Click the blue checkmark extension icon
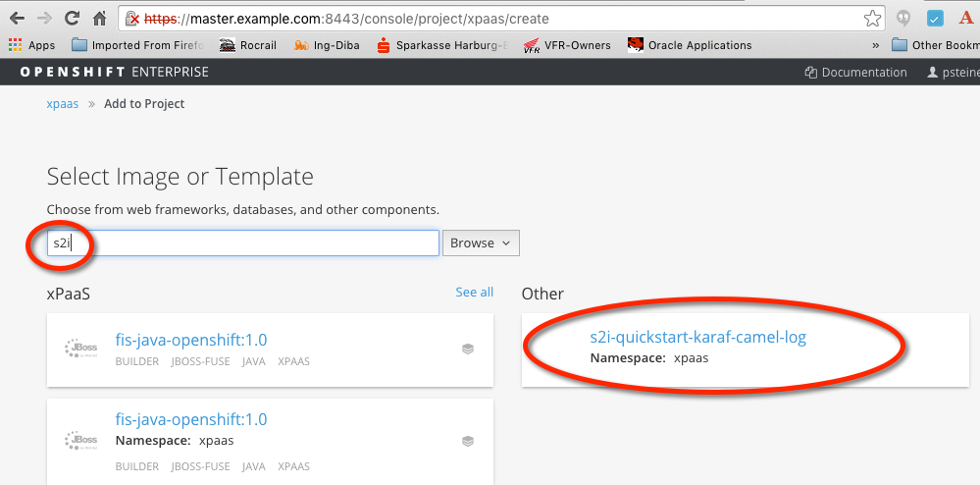The width and height of the screenshot is (980, 485). click(934, 18)
